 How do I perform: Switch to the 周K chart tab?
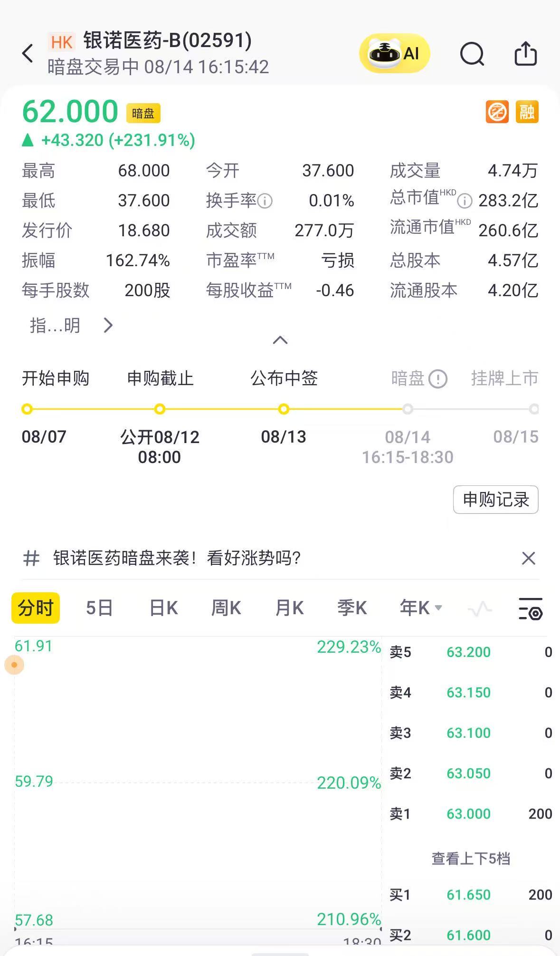click(226, 608)
